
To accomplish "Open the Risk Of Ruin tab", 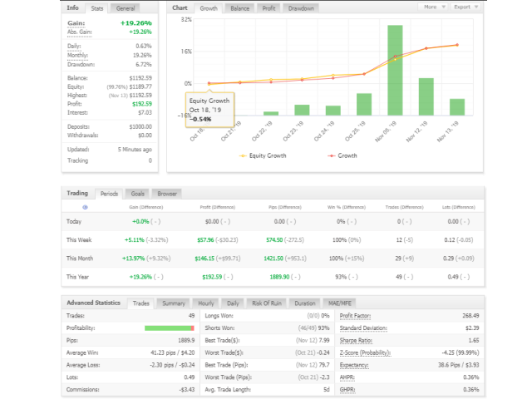I will (x=267, y=303).
